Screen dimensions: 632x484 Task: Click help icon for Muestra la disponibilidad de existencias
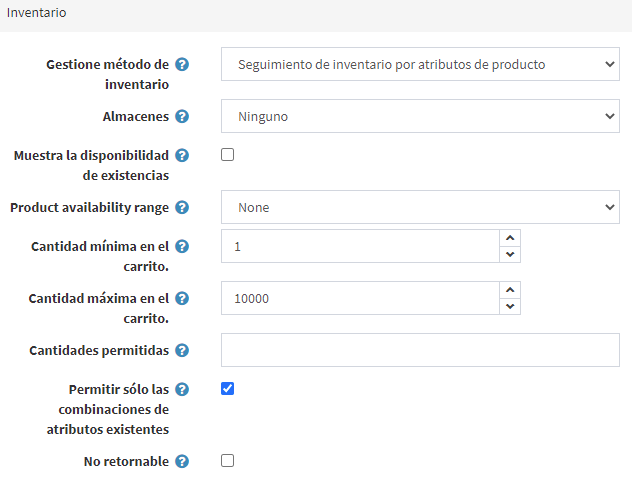pos(182,156)
